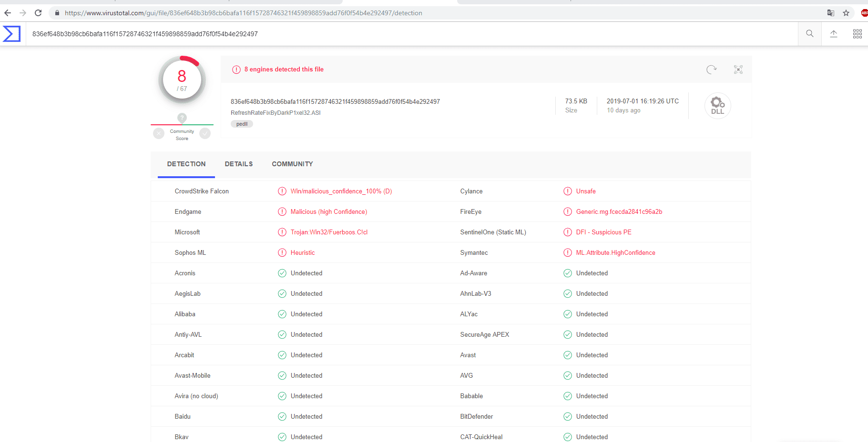Image resolution: width=868 pixels, height=442 pixels.
Task: Click the DLL file type icon
Action: [x=717, y=106]
